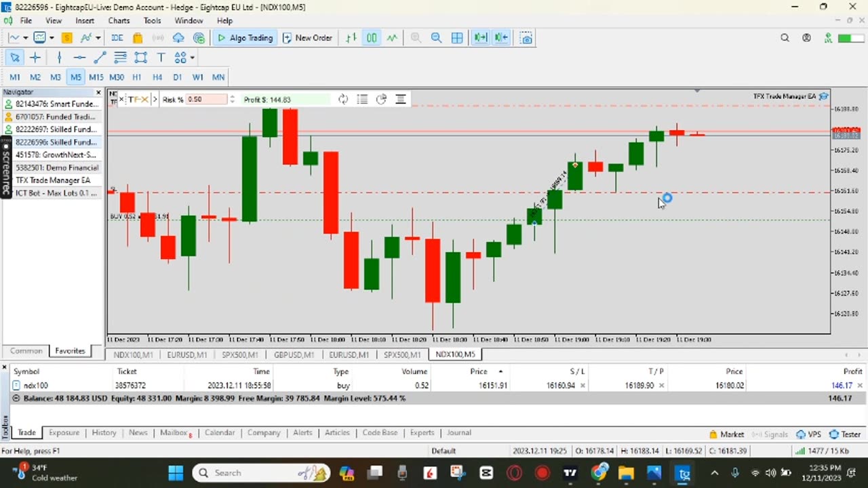Remove the stop loss at 16160.94
868x488 pixels.
[x=583, y=386]
